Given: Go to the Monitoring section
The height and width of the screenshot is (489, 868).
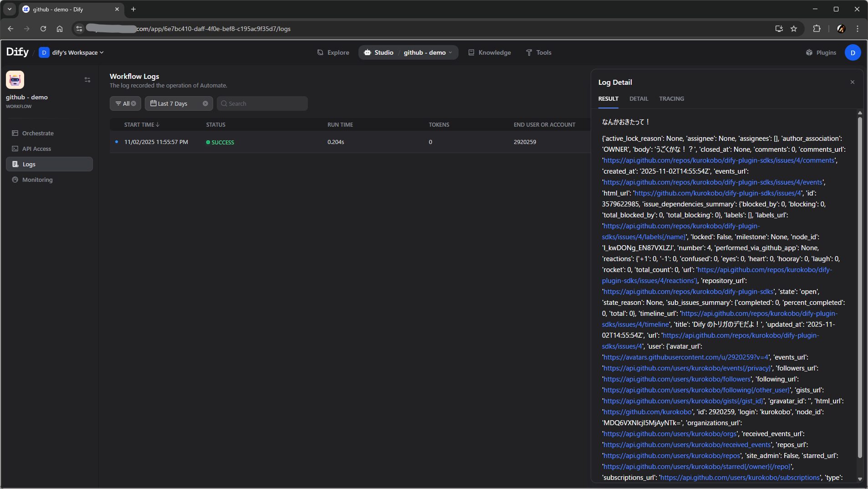Looking at the screenshot, I should tap(37, 180).
